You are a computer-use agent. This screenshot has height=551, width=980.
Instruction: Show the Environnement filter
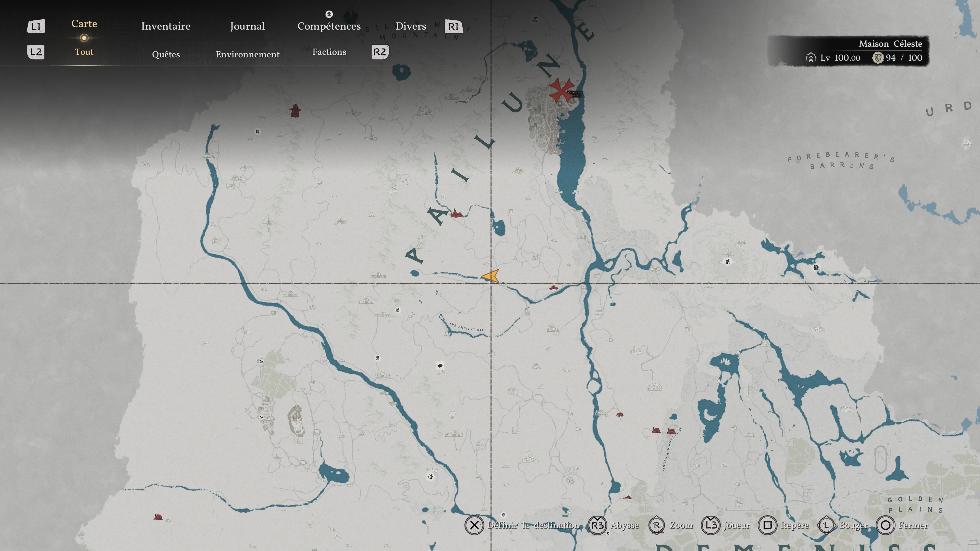tap(248, 54)
